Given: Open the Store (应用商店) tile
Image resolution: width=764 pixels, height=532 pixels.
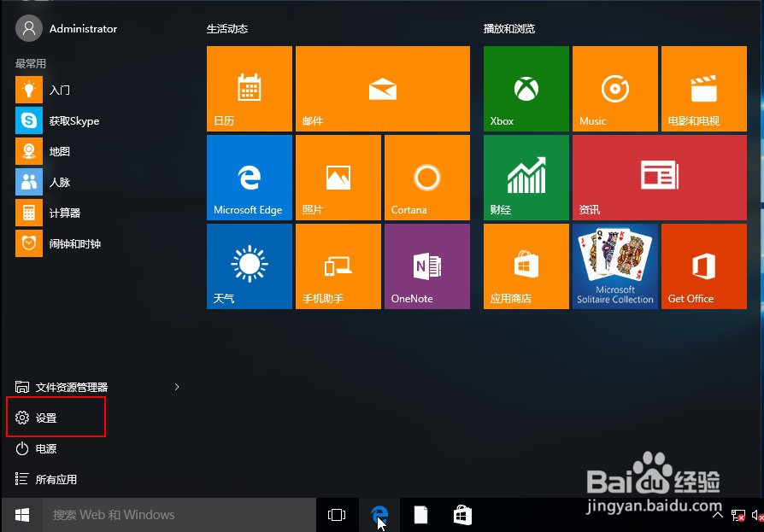Looking at the screenshot, I should click(x=526, y=266).
